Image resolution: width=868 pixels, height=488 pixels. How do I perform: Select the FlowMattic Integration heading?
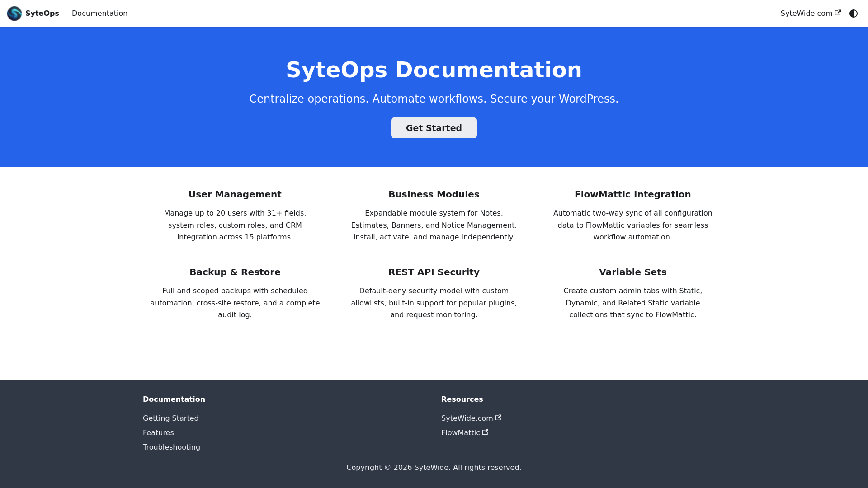[633, 194]
